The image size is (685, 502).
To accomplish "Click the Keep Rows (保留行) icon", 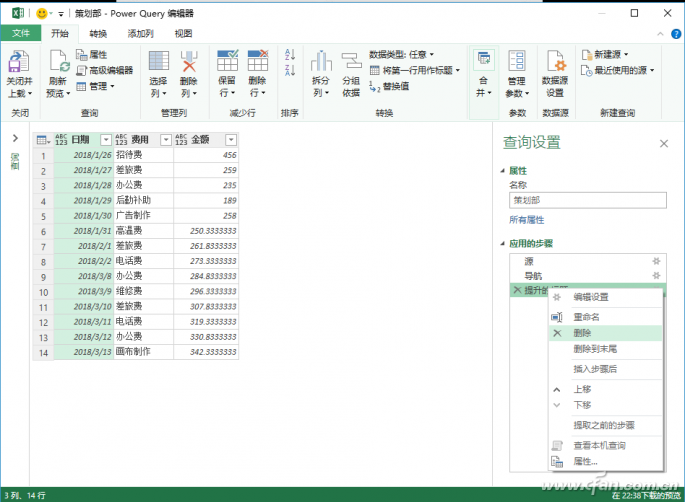I will (x=227, y=60).
